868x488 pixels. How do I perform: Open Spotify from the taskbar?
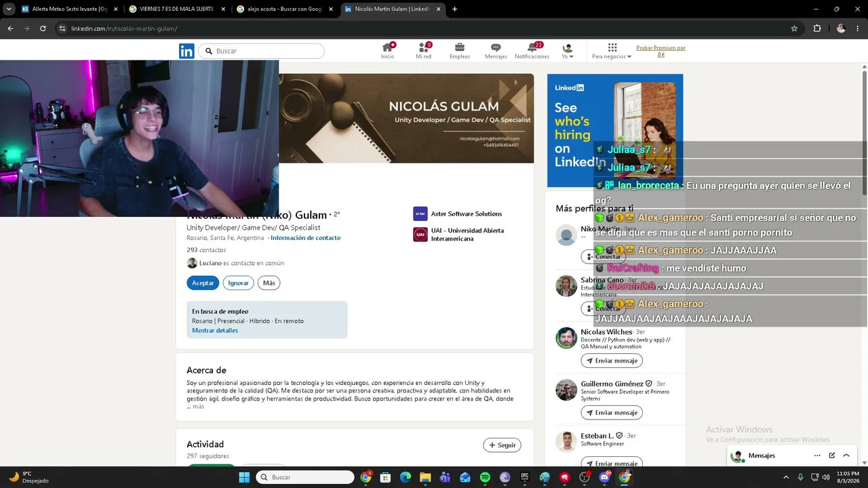(x=485, y=477)
